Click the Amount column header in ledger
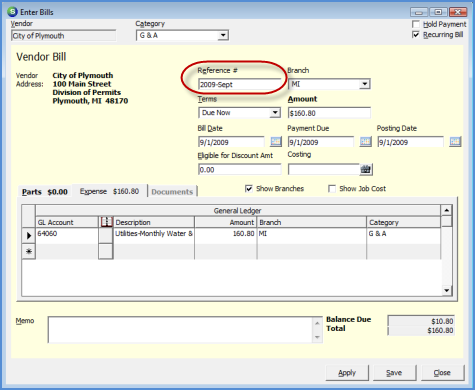This screenshot has height=390, width=475. (x=226, y=222)
